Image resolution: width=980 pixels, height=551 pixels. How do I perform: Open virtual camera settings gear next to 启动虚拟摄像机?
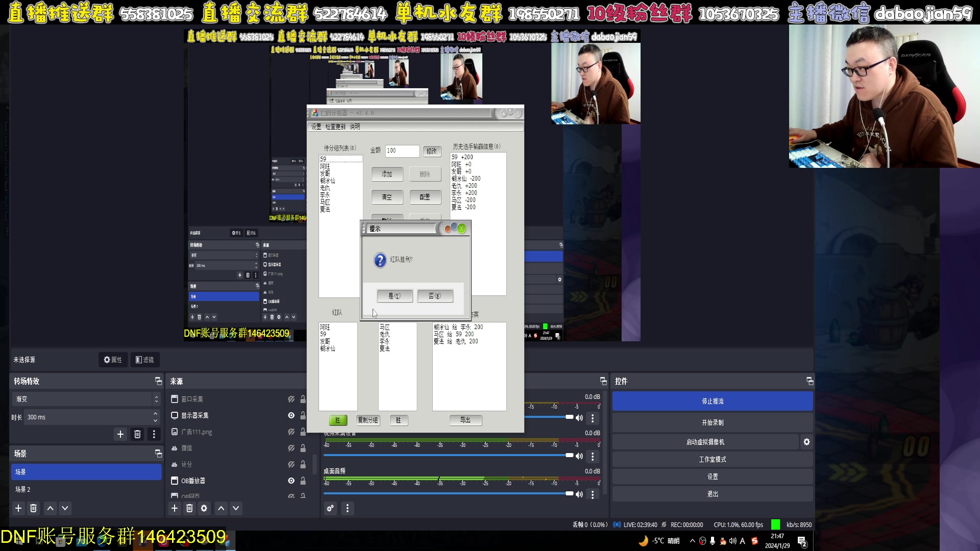[x=806, y=442]
